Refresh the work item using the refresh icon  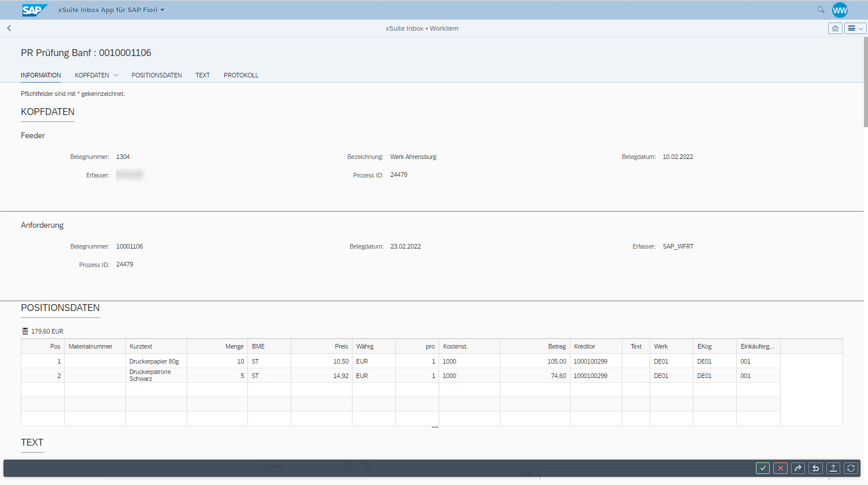(x=850, y=468)
